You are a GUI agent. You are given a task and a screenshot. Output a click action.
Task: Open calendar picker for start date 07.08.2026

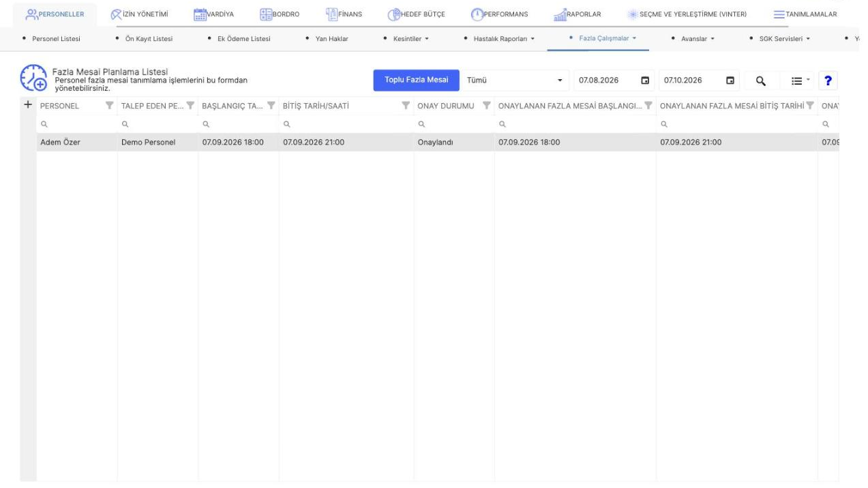(x=644, y=81)
